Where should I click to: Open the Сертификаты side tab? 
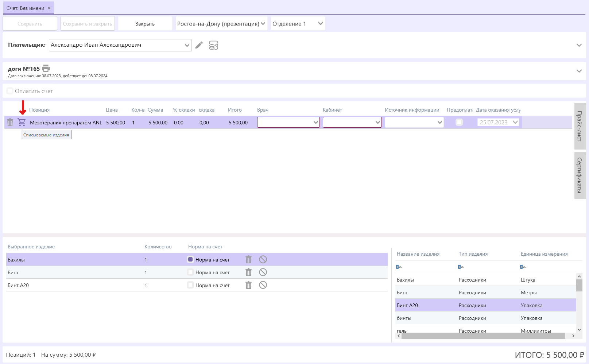coord(580,175)
